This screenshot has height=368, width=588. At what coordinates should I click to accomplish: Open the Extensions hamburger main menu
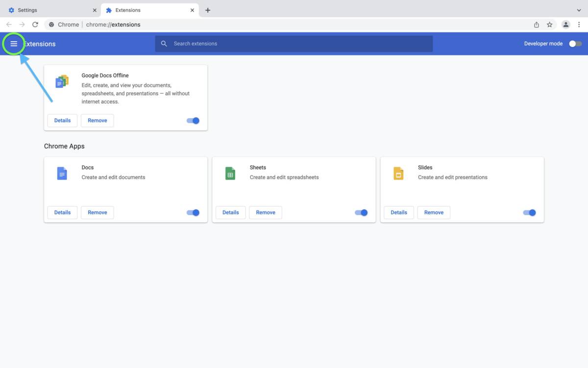point(14,44)
